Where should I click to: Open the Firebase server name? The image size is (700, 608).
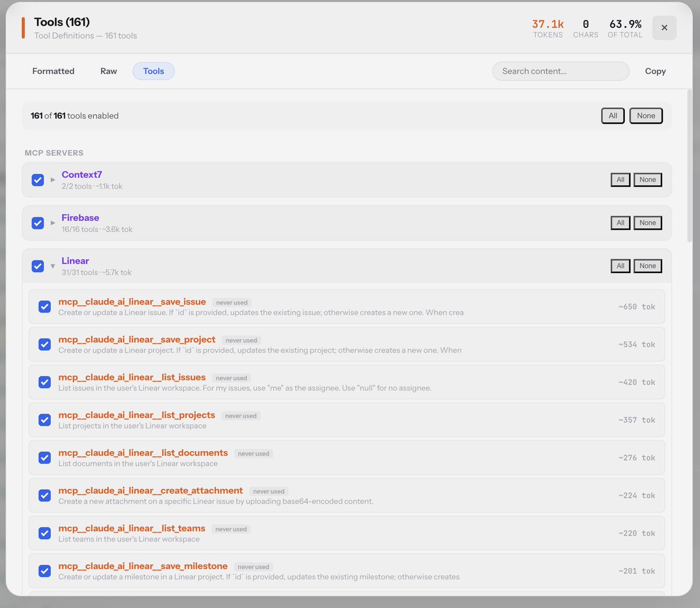tap(80, 217)
